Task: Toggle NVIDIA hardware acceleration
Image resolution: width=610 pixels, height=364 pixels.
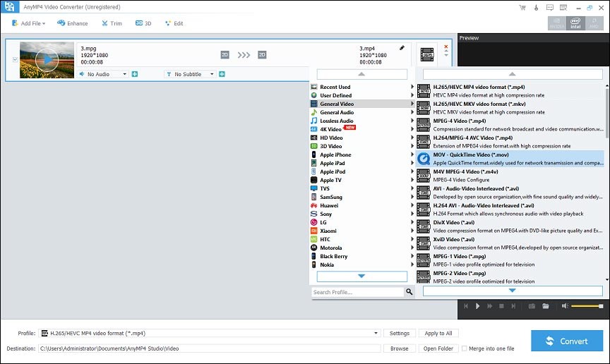Action: (557, 23)
